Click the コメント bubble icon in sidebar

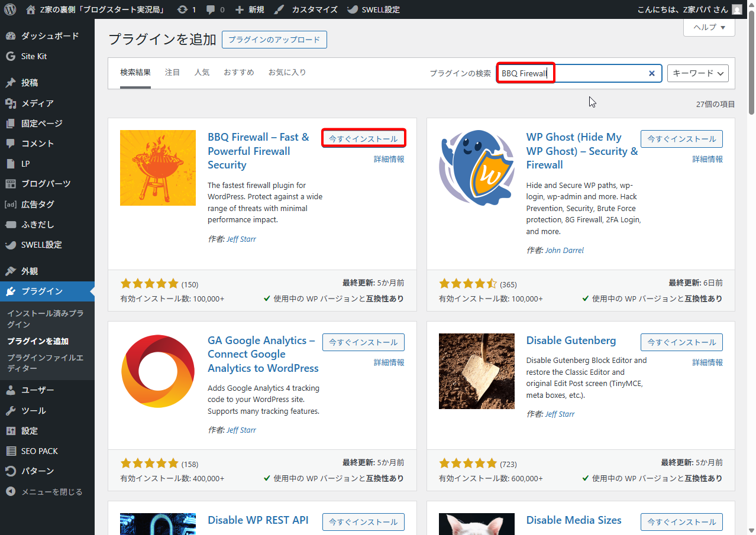pyautogui.click(x=11, y=144)
